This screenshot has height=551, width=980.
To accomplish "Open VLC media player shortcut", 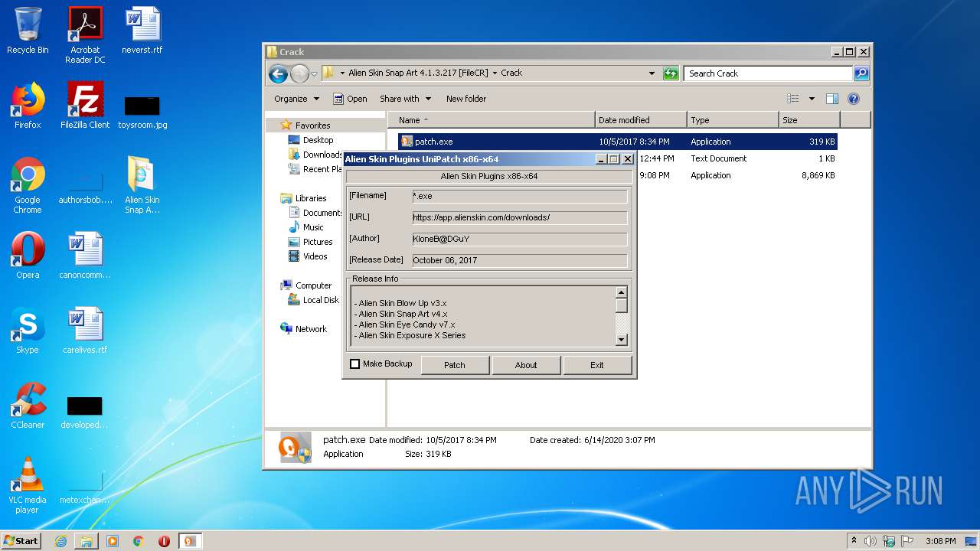I will 28,485.
